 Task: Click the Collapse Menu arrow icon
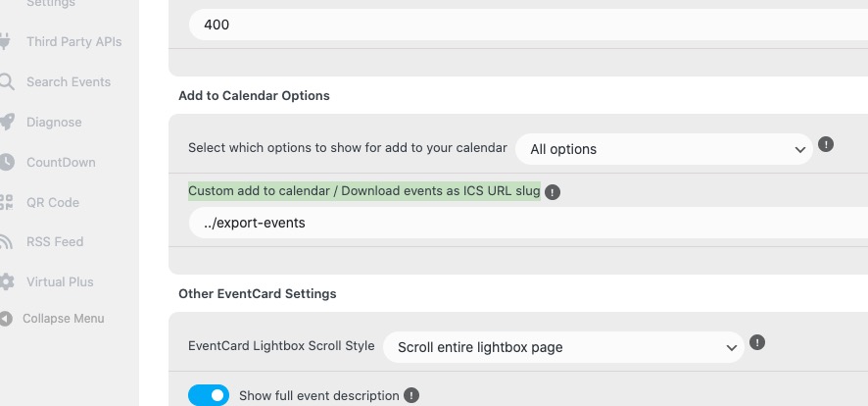coord(6,319)
